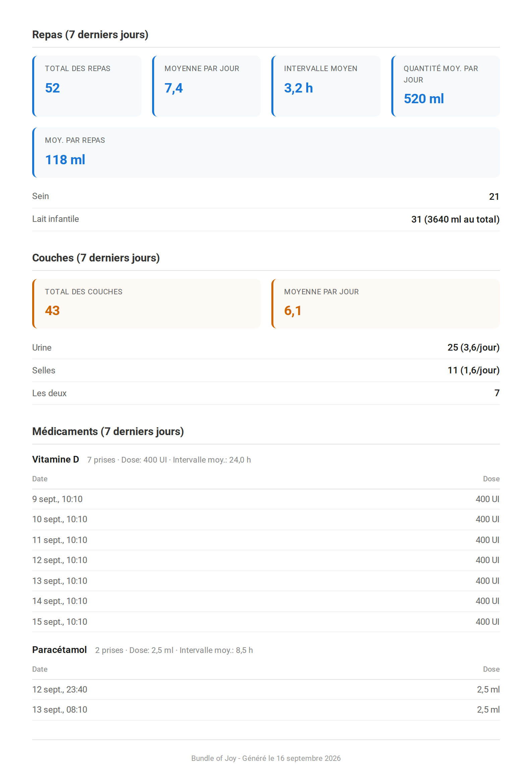Image resolution: width=532 pixels, height=783 pixels.
Task: Select the '11 (1,6/jour)' selles value
Action: (x=473, y=370)
